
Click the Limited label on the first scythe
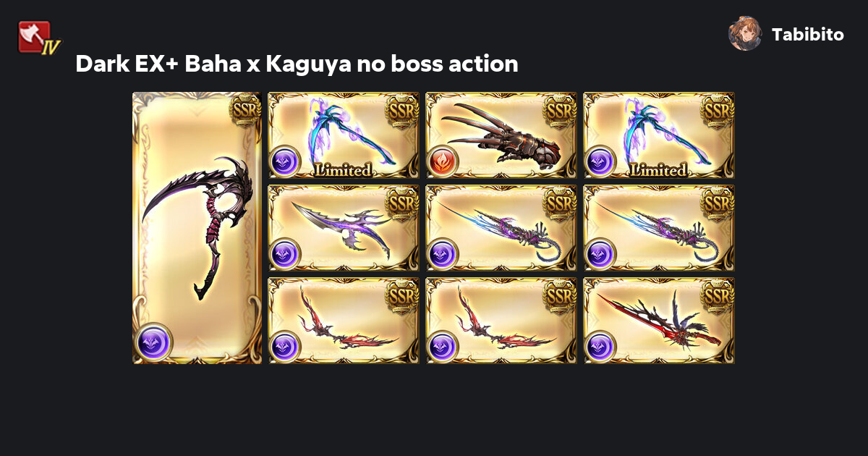pos(344,170)
